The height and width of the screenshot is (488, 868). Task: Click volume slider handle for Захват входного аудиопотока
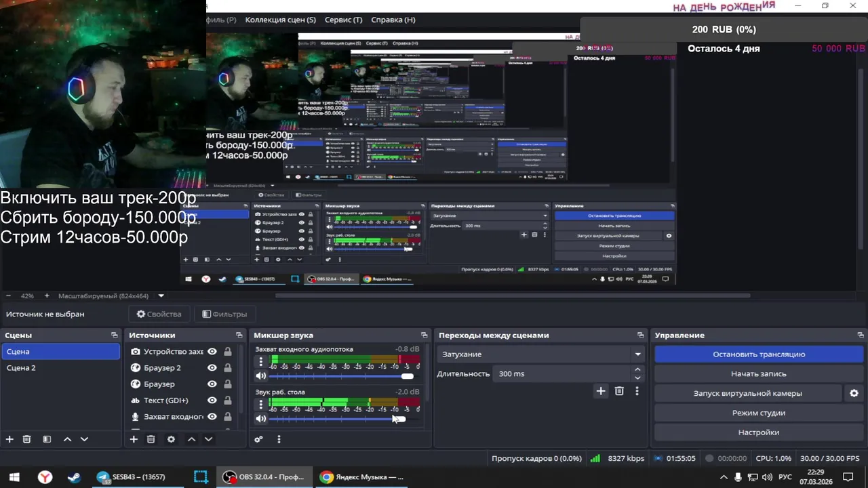[x=407, y=376]
